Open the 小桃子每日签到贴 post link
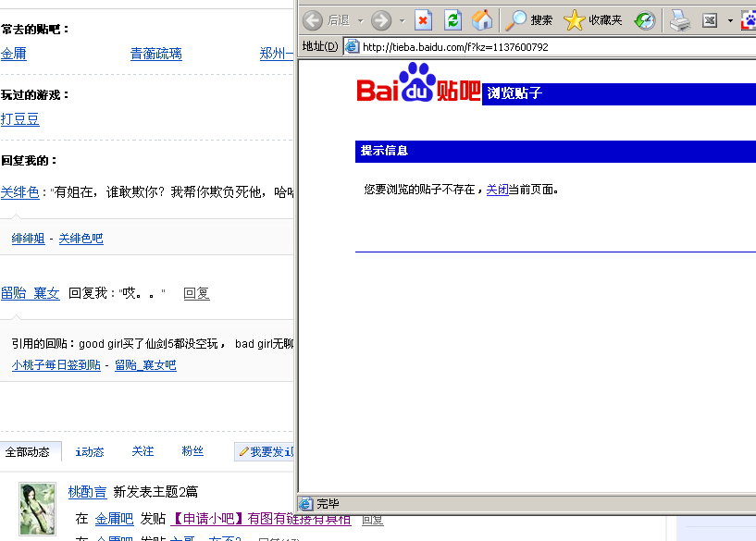The height and width of the screenshot is (541, 756). coord(56,365)
